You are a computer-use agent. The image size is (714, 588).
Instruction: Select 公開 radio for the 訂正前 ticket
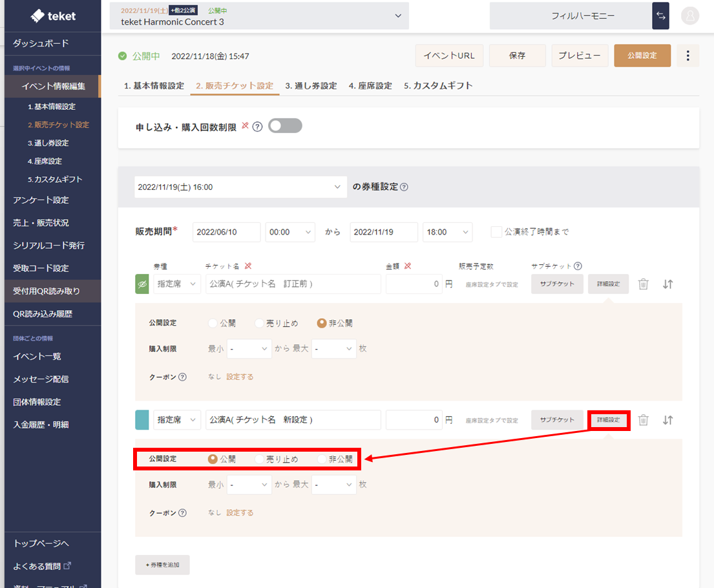click(213, 323)
